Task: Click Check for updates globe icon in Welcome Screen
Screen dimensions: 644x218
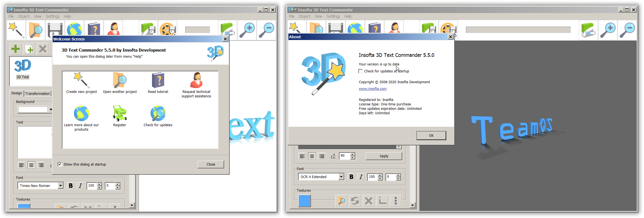Action: tap(158, 113)
